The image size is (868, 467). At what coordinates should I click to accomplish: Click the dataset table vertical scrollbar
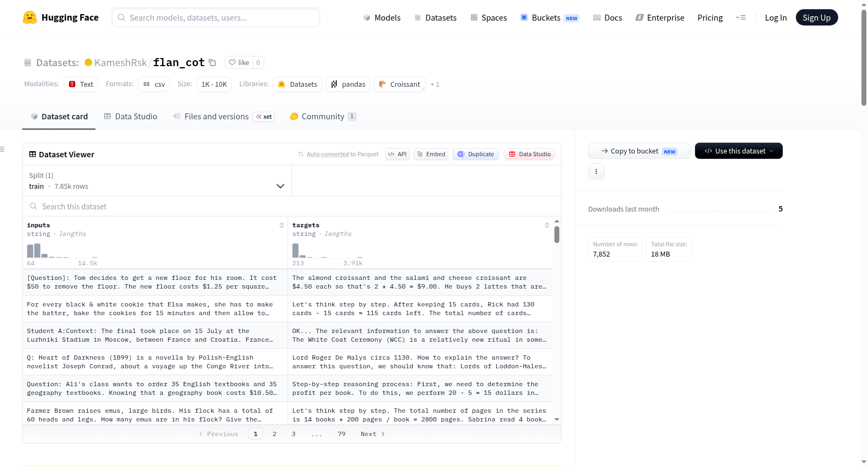[x=557, y=234]
